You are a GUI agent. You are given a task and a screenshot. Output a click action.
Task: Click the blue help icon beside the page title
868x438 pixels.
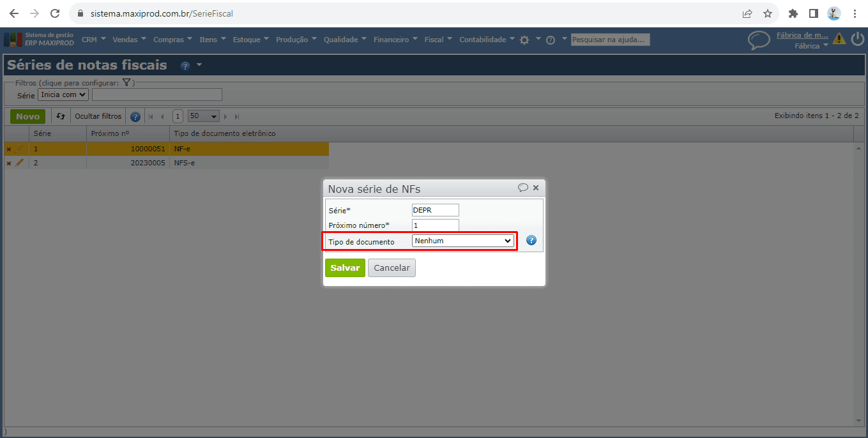click(x=185, y=66)
